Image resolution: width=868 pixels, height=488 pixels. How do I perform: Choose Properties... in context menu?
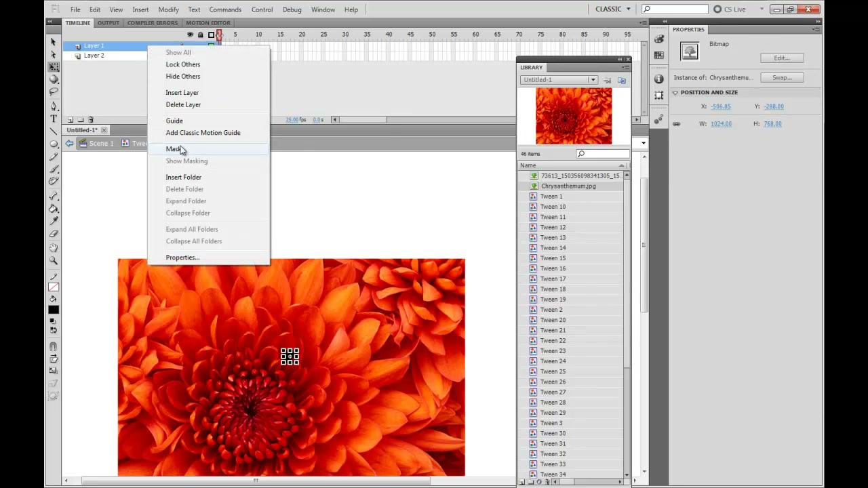(x=182, y=258)
